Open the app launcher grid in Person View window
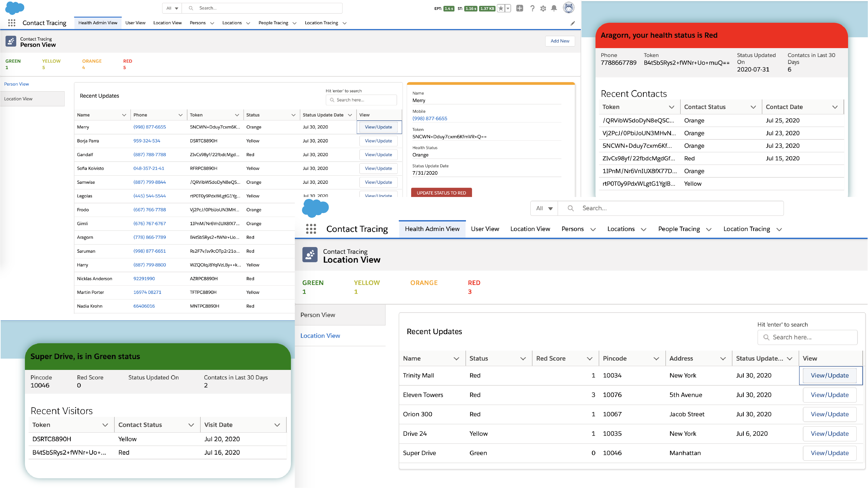The image size is (868, 488). 12,23
